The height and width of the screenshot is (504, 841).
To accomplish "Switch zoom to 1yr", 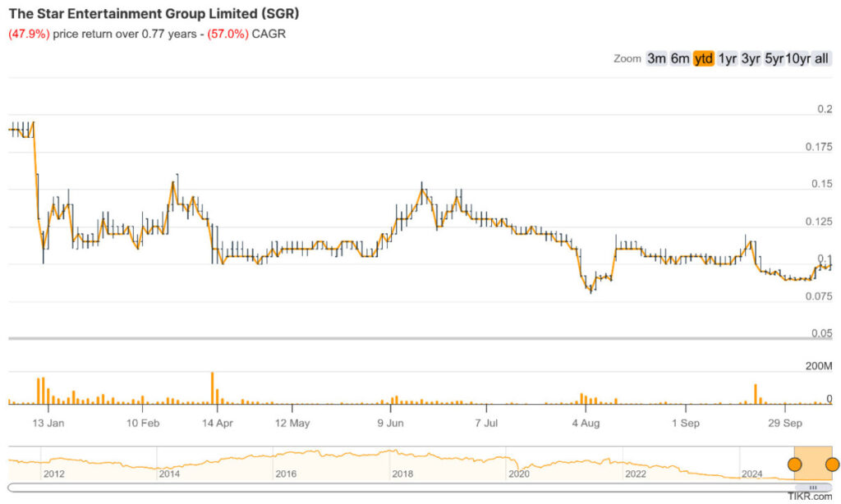I will (727, 58).
